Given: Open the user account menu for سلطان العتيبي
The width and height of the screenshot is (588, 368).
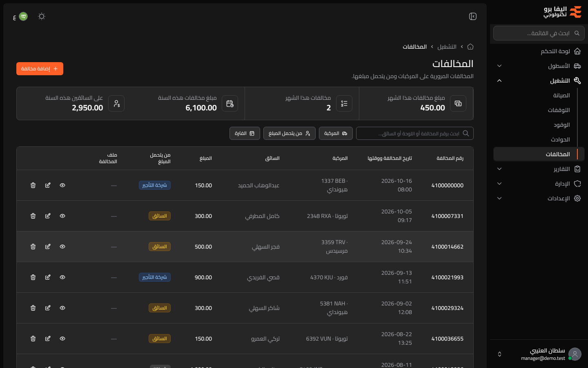Looking at the screenshot, I should click(539, 354).
